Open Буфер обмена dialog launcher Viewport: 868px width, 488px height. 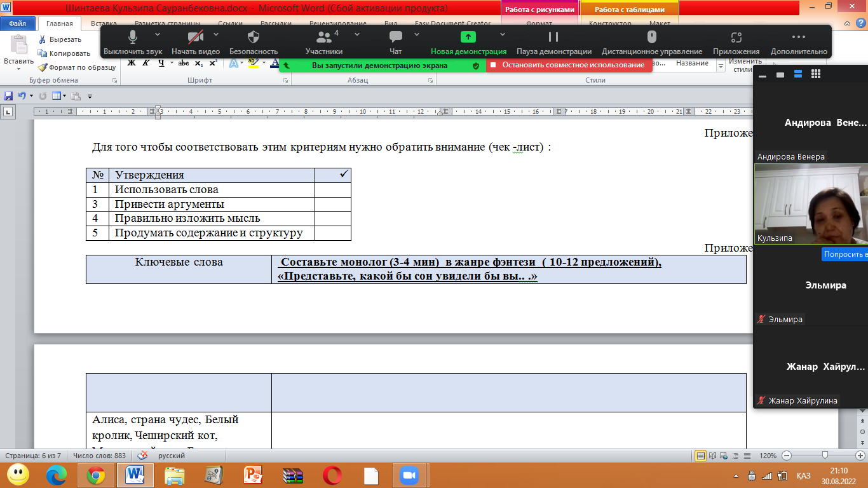click(115, 81)
